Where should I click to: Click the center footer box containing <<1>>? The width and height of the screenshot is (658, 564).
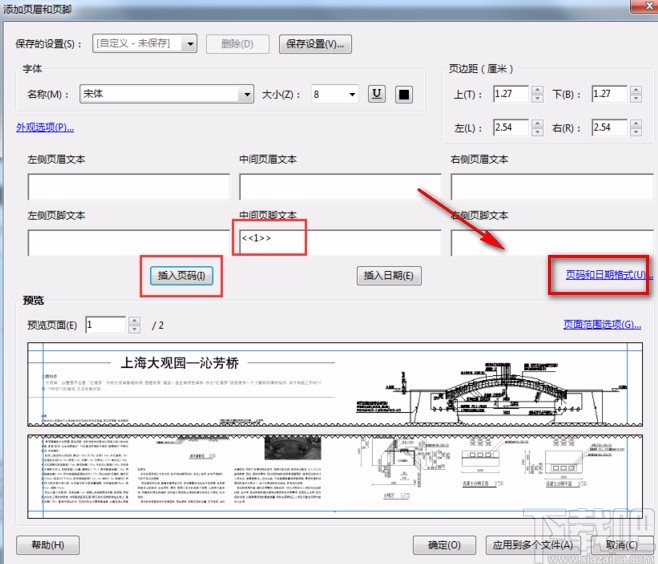pyautogui.click(x=340, y=243)
